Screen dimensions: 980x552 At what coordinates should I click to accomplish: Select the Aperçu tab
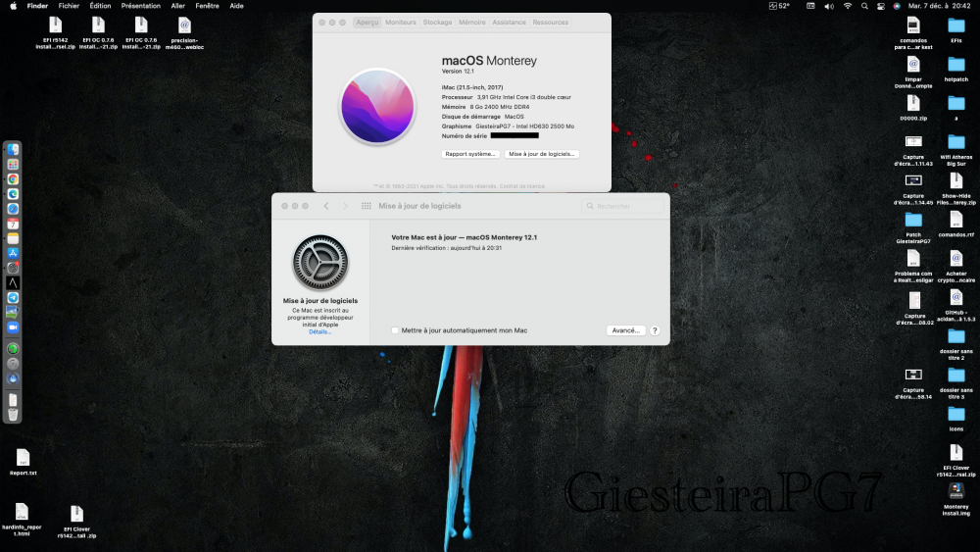click(x=367, y=22)
